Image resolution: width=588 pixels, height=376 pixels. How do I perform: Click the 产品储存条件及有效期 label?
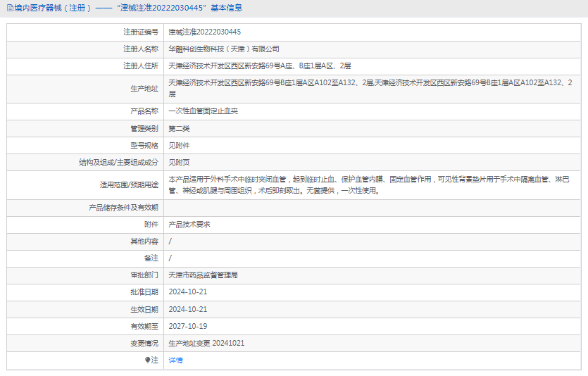click(x=124, y=208)
